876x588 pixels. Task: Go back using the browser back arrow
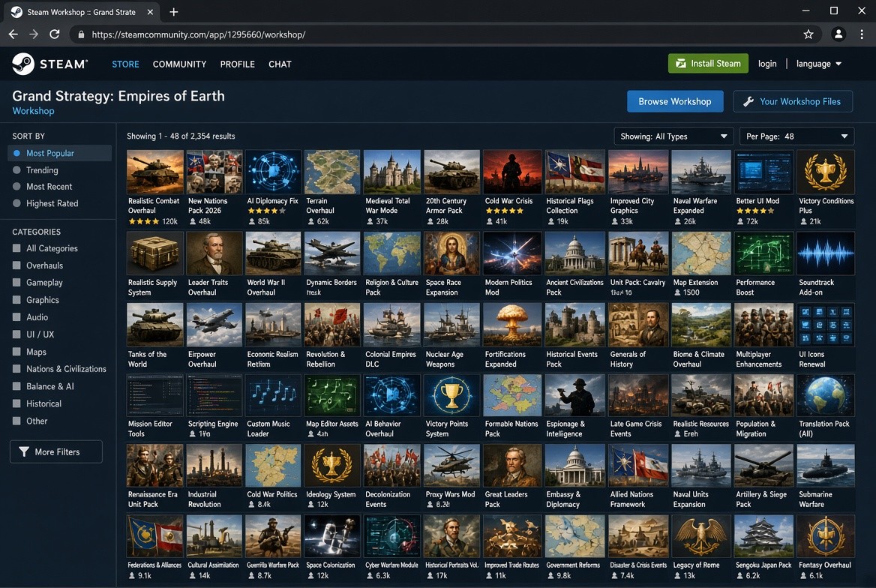click(13, 34)
